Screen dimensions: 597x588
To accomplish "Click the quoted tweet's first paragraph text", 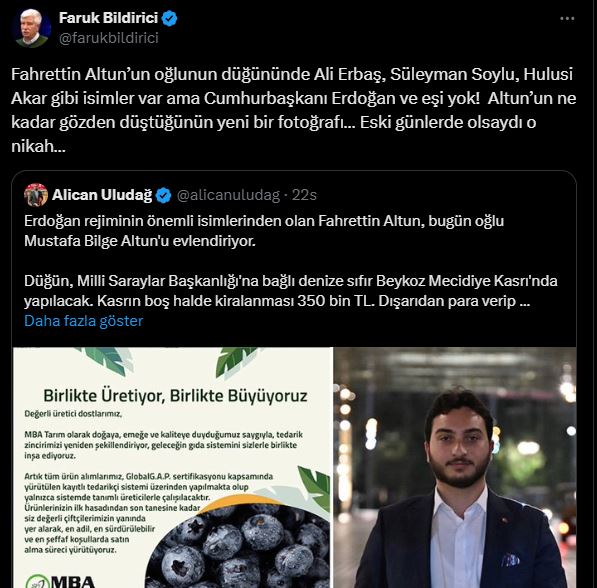I will (264, 231).
